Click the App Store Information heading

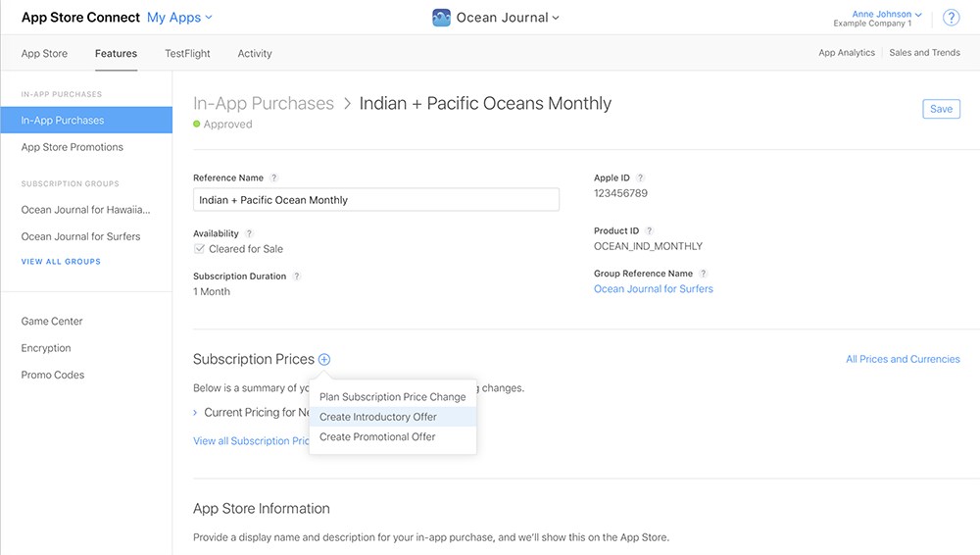[262, 509]
